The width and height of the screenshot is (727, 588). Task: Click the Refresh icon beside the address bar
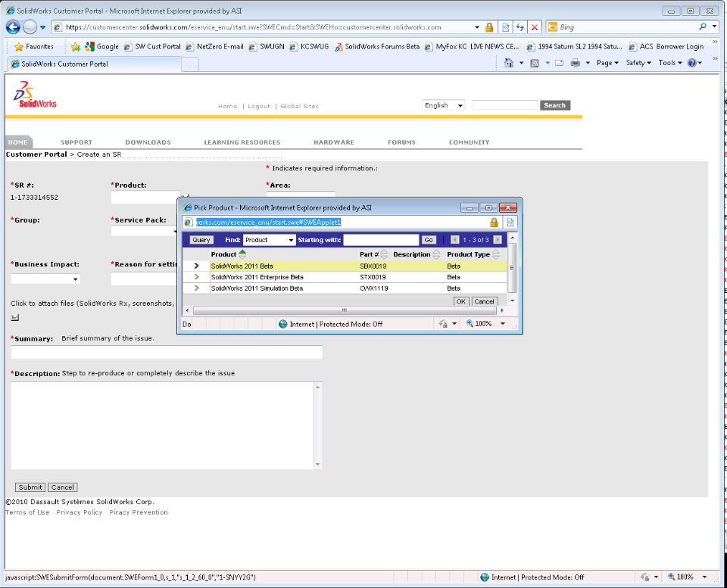[x=520, y=27]
